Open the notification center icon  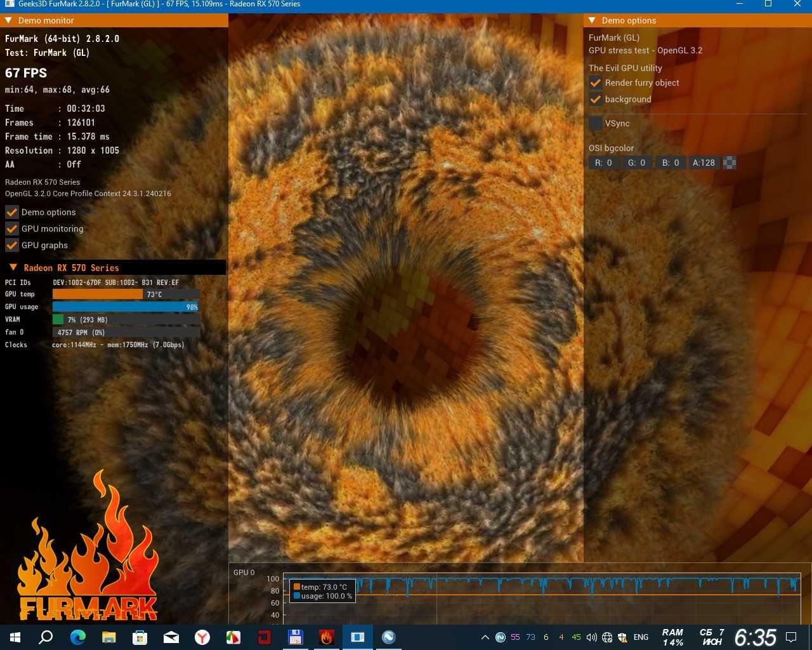pyautogui.click(x=791, y=637)
